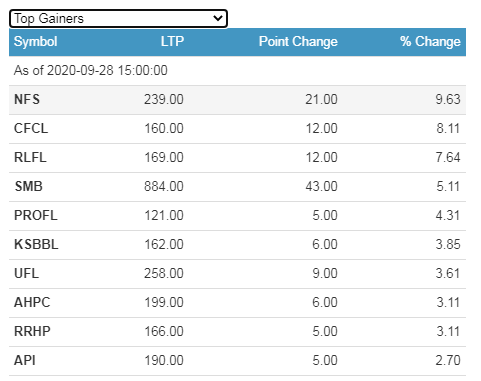The height and width of the screenshot is (381, 481).
Task: Open the CFCL stock symbol
Action: point(31,128)
